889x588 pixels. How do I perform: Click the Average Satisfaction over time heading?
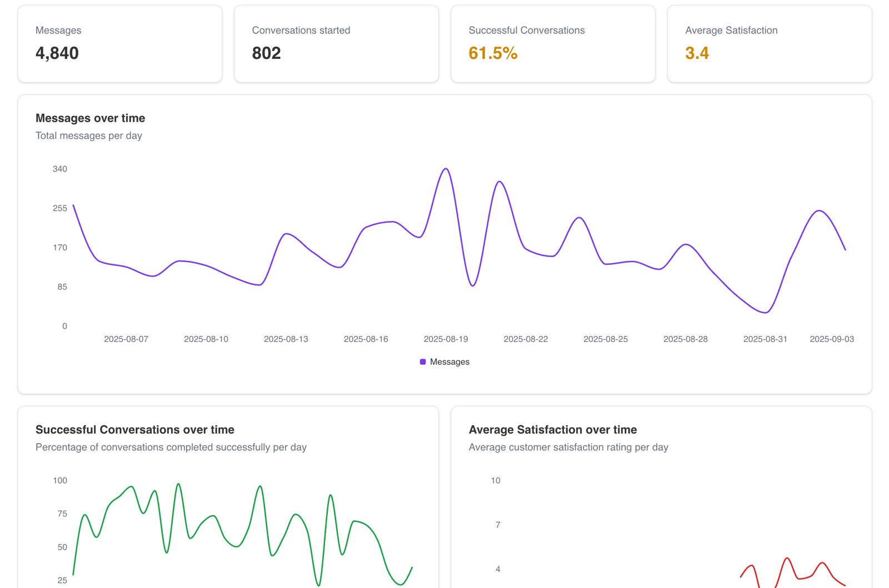[553, 430]
